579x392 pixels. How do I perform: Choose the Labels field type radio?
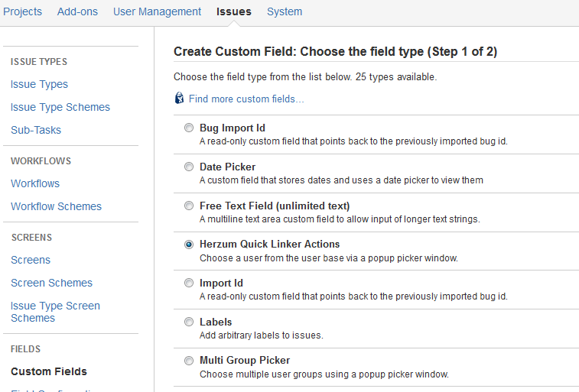[189, 322]
